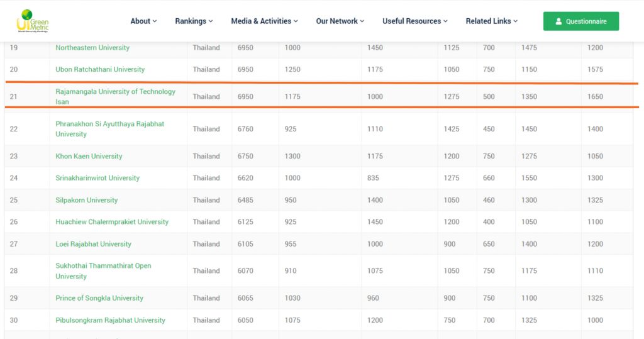Visit Srinakharinwirot University page
The height and width of the screenshot is (339, 644).
97,178
